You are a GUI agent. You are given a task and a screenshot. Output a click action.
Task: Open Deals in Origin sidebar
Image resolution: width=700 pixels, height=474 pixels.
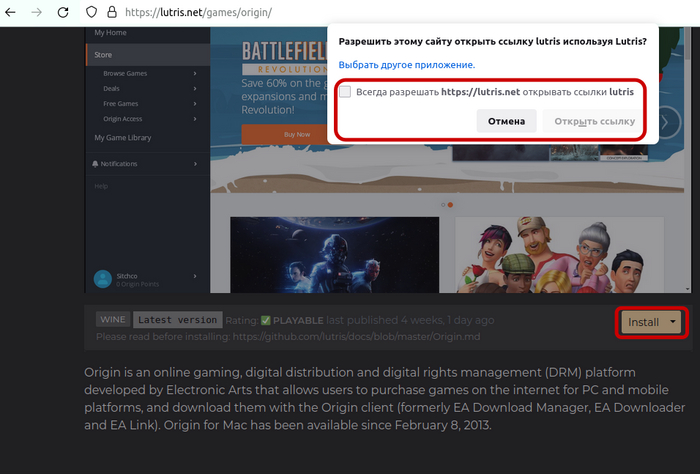tap(111, 88)
